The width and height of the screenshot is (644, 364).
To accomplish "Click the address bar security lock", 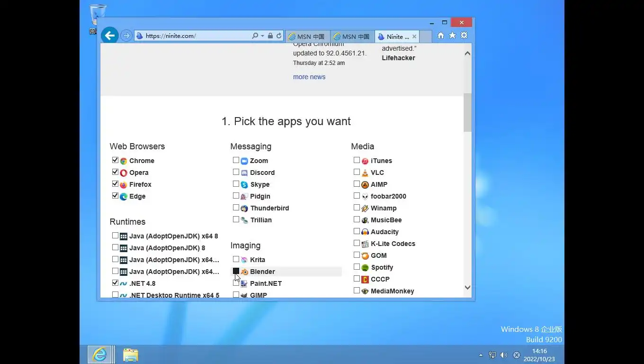I will point(270,36).
